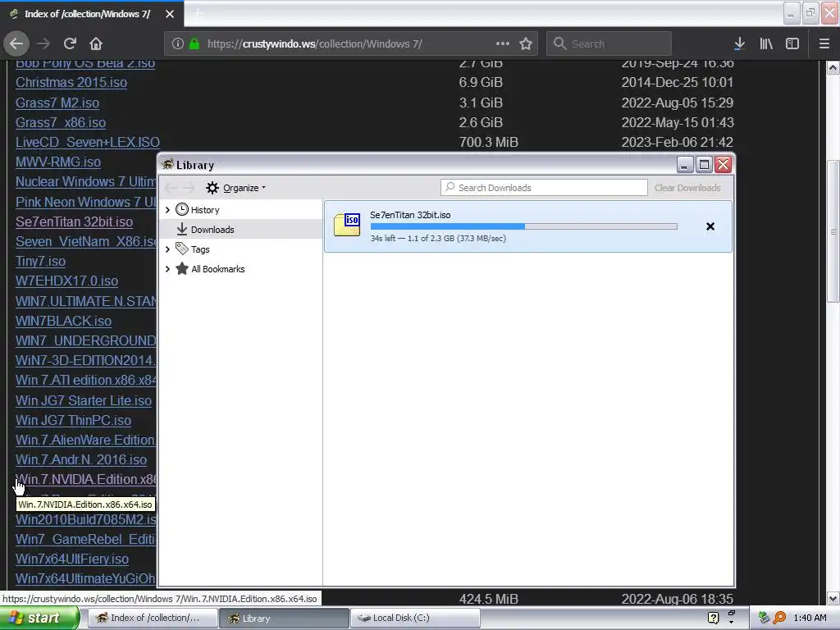Maximize the Library window
This screenshot has height=630, width=840.
pos(704,164)
